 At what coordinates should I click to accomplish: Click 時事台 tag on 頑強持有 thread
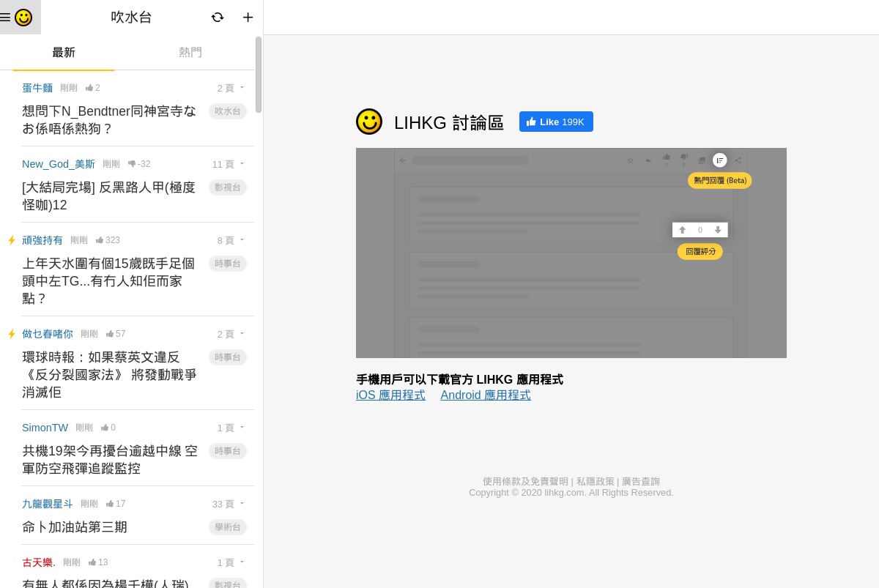click(x=228, y=264)
